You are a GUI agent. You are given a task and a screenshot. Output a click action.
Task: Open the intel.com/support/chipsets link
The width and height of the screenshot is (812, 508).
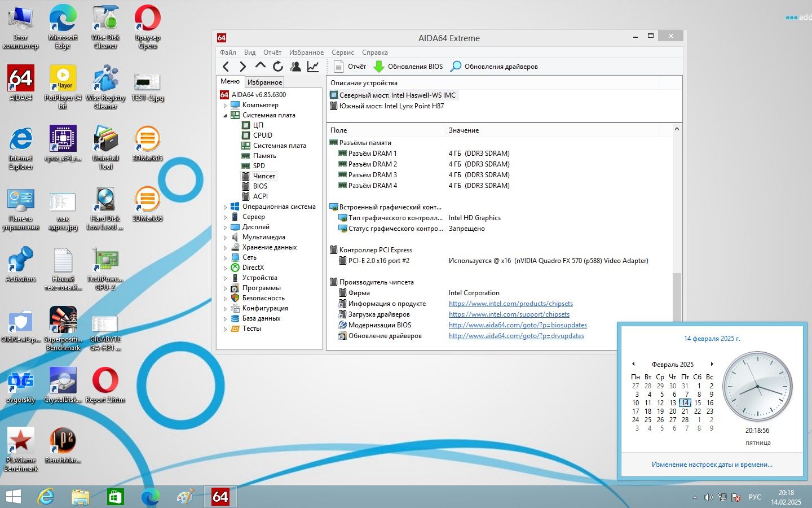click(x=509, y=314)
